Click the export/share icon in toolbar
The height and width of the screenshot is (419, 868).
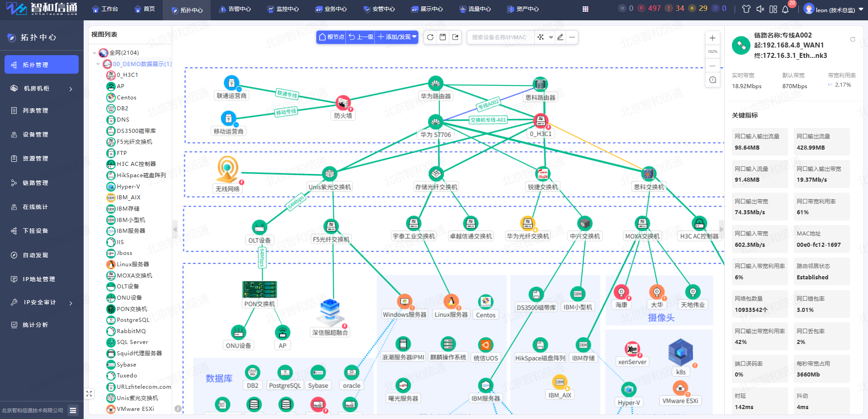coord(455,37)
